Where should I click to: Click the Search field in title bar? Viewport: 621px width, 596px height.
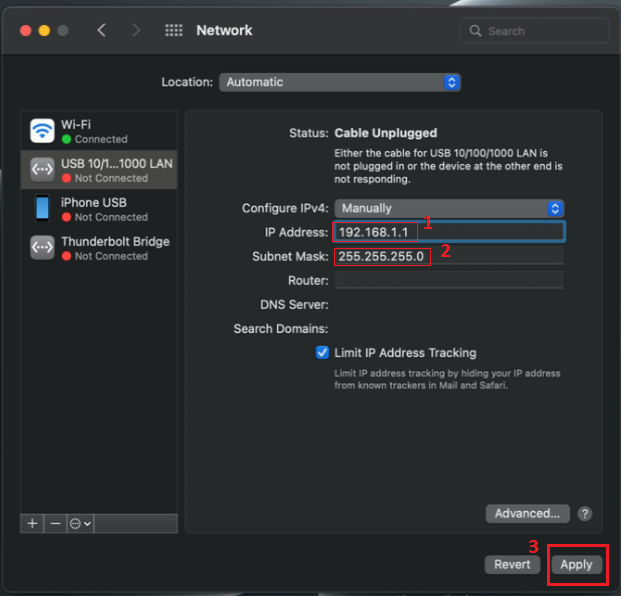click(535, 31)
